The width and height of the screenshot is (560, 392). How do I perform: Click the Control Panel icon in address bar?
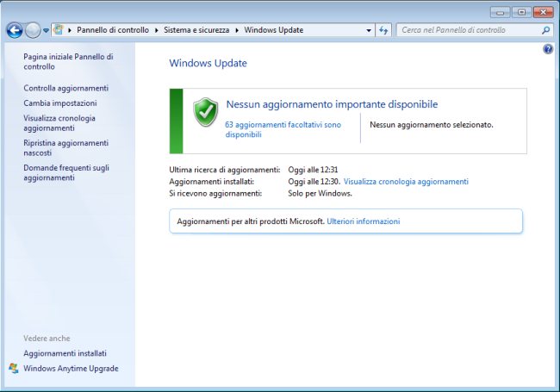coord(59,30)
